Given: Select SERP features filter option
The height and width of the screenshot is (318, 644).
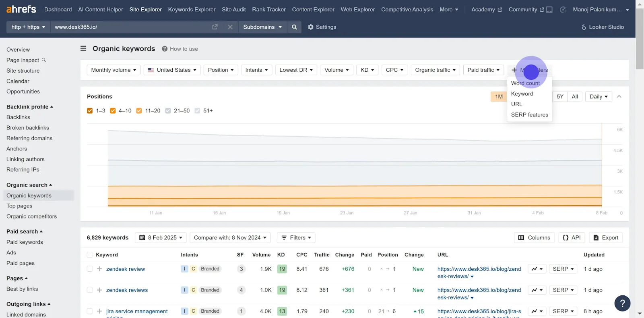Looking at the screenshot, I should (530, 115).
